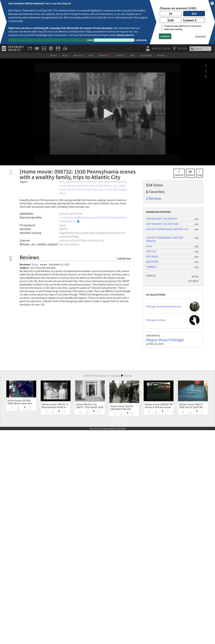The height and width of the screenshot is (644, 215).
Task: Click Prelinger Archives Home Movies collection thumbnail
Action: click(194, 306)
